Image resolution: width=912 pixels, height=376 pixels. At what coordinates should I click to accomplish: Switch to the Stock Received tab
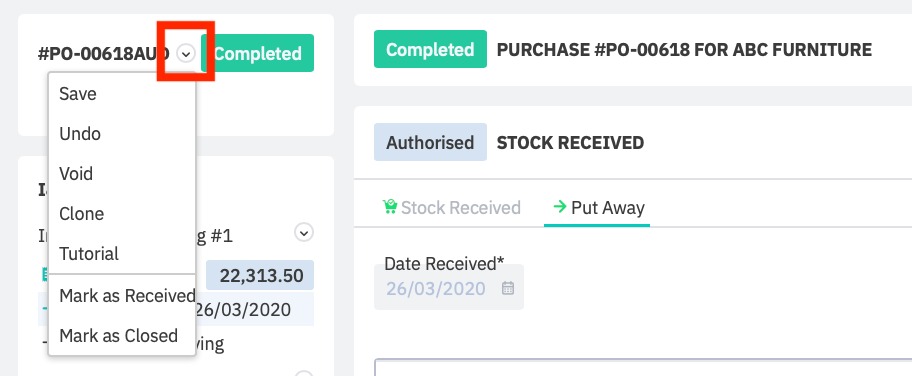pos(451,208)
